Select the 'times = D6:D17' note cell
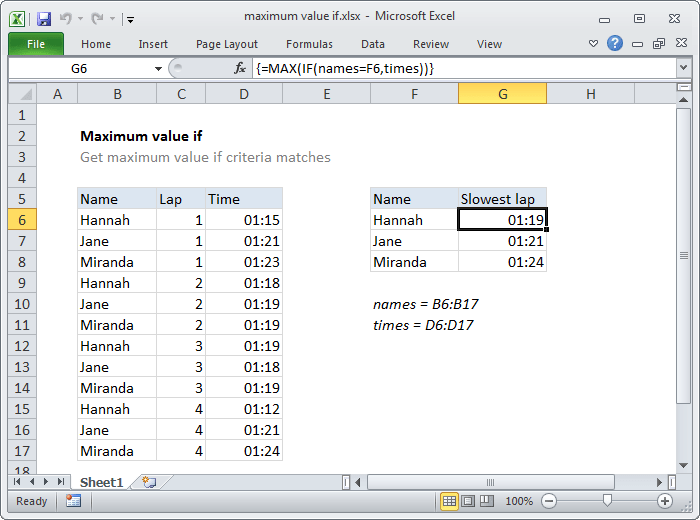 coord(423,325)
